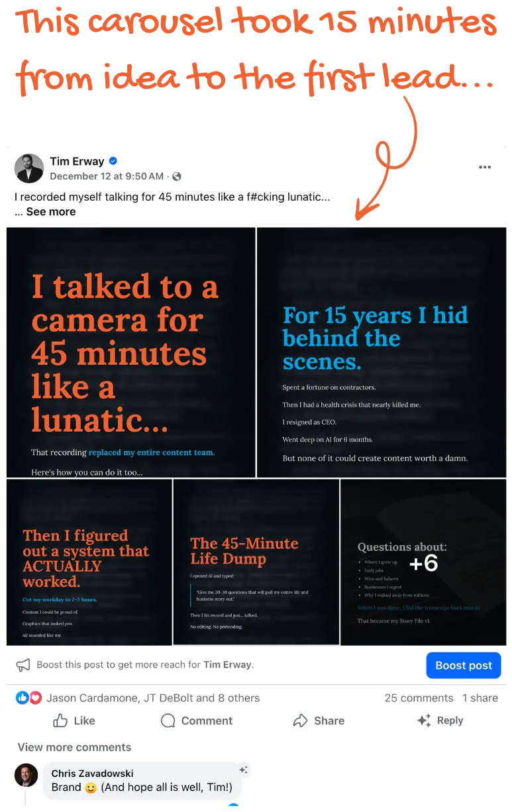Open the 25 comments link
The height and width of the screenshot is (812, 512).
click(419, 698)
